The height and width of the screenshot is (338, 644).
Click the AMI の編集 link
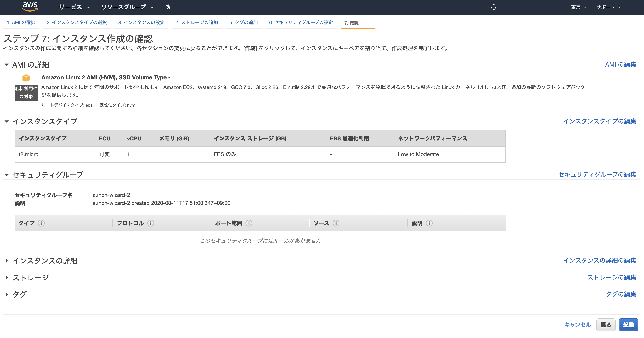(x=621, y=64)
